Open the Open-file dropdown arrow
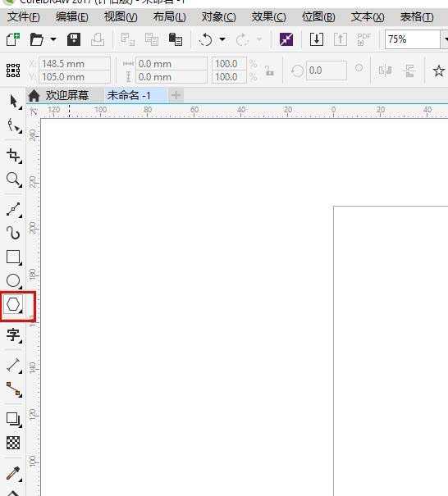This screenshot has height=496, width=448. [x=53, y=39]
